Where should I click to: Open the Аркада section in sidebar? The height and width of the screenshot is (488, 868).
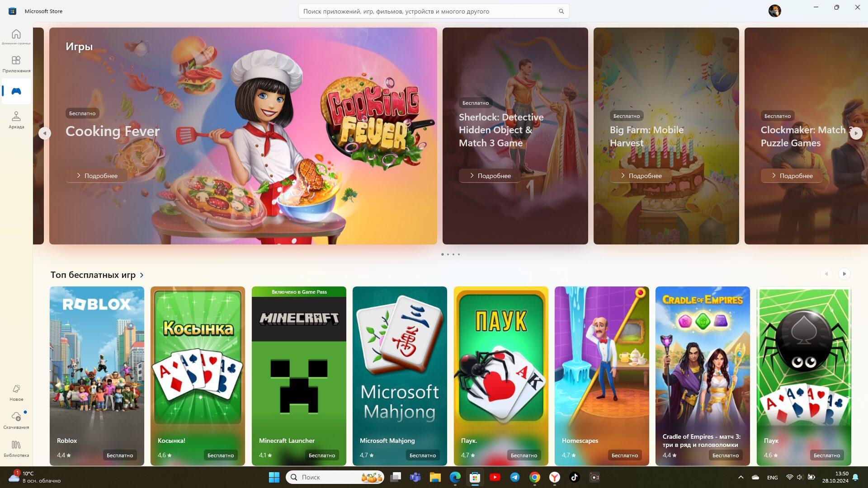click(16, 120)
